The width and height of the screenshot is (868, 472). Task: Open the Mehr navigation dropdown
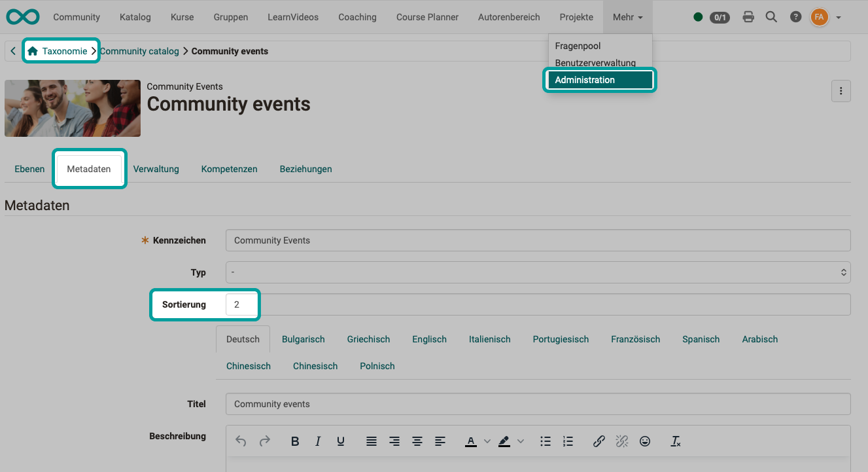click(x=626, y=17)
